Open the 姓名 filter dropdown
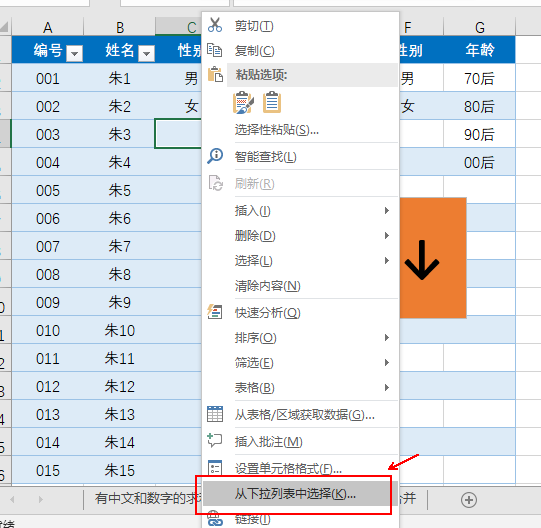This screenshot has width=541, height=528. point(146,53)
